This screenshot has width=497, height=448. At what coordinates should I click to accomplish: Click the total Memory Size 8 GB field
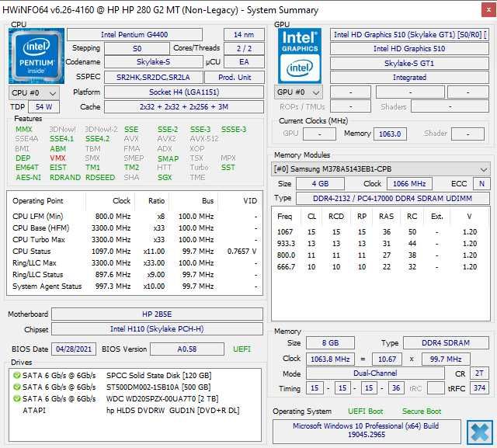(330, 343)
